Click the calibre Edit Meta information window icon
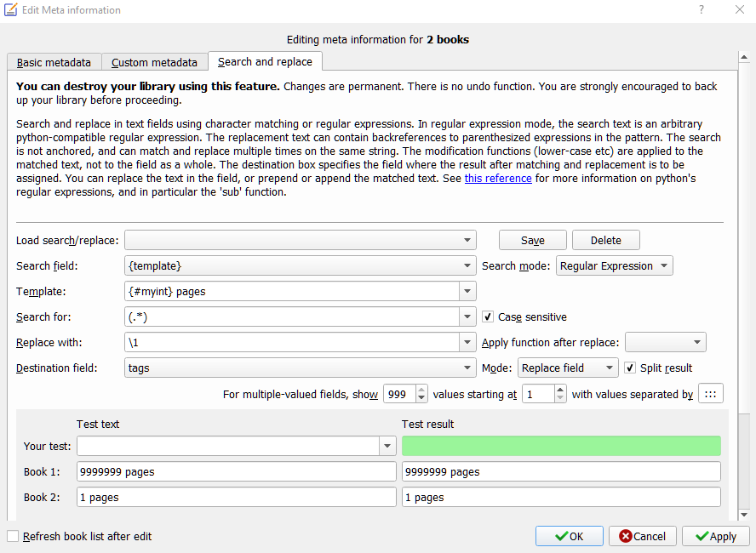 (10, 10)
